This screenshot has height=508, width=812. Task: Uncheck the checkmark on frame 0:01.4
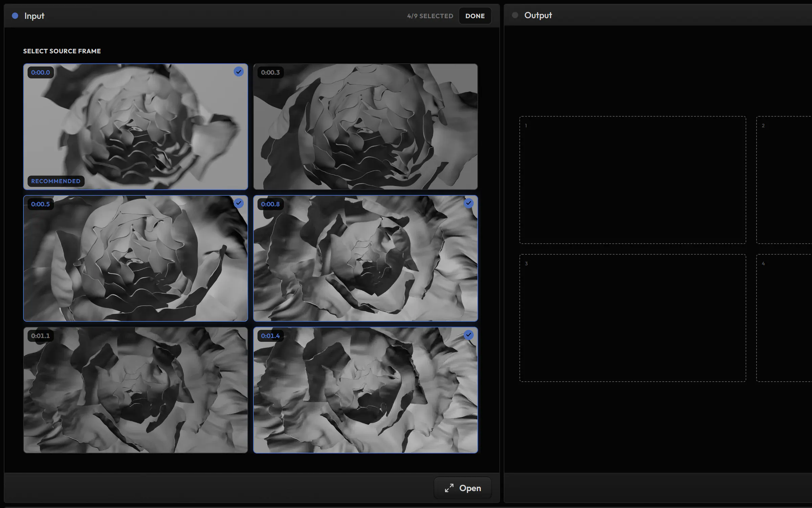pos(468,335)
